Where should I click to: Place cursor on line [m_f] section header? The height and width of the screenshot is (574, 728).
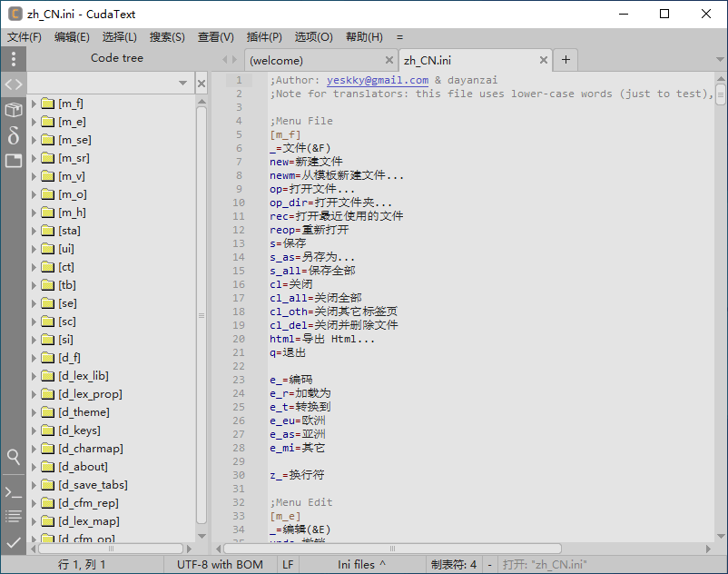[x=285, y=134]
